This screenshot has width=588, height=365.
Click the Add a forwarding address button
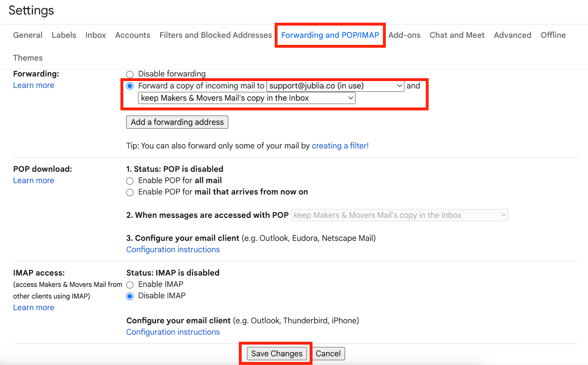[177, 122]
